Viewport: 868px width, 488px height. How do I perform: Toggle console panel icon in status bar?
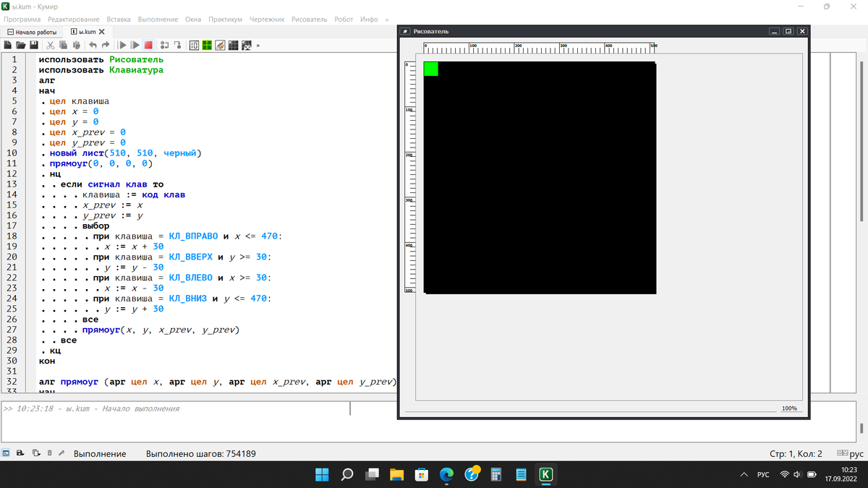[x=6, y=453]
